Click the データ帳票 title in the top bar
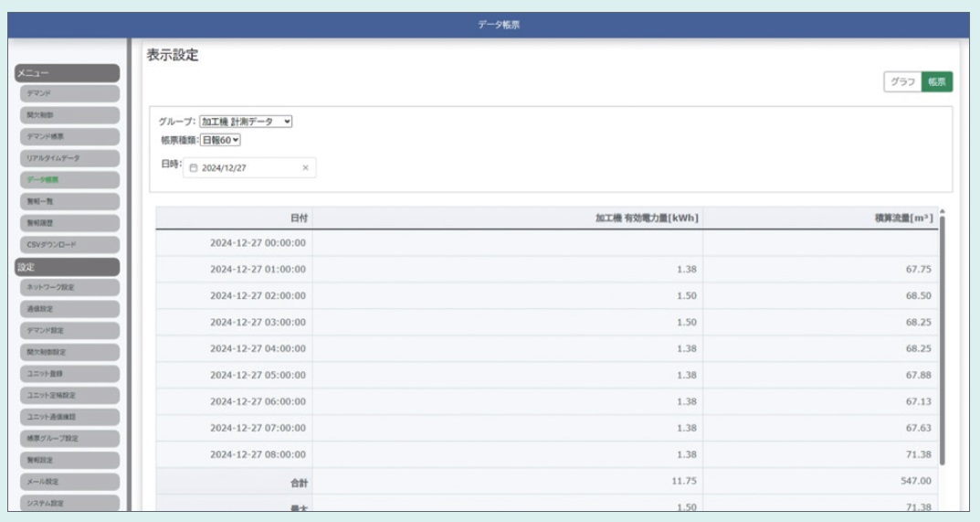The image size is (980, 522). 499,25
